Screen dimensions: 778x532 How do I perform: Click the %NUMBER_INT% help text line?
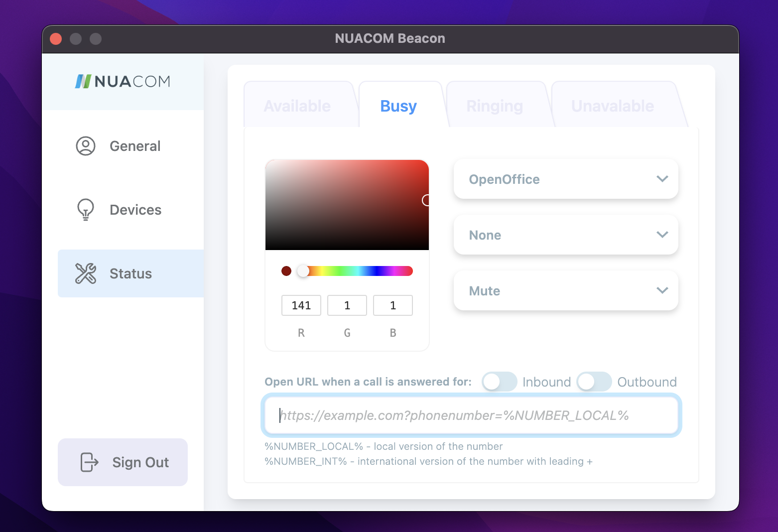click(x=428, y=461)
